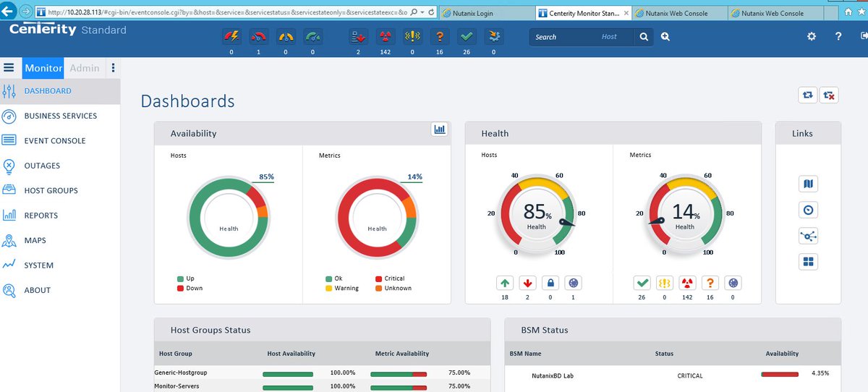Image resolution: width=868 pixels, height=392 pixels.
Task: Click the yellow gauge status icon in header
Action: pyautogui.click(x=285, y=36)
